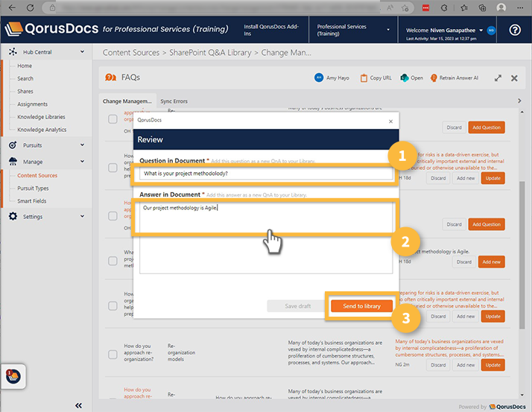532x412 pixels.
Task: Retrain Answer AI
Action: tap(455, 77)
